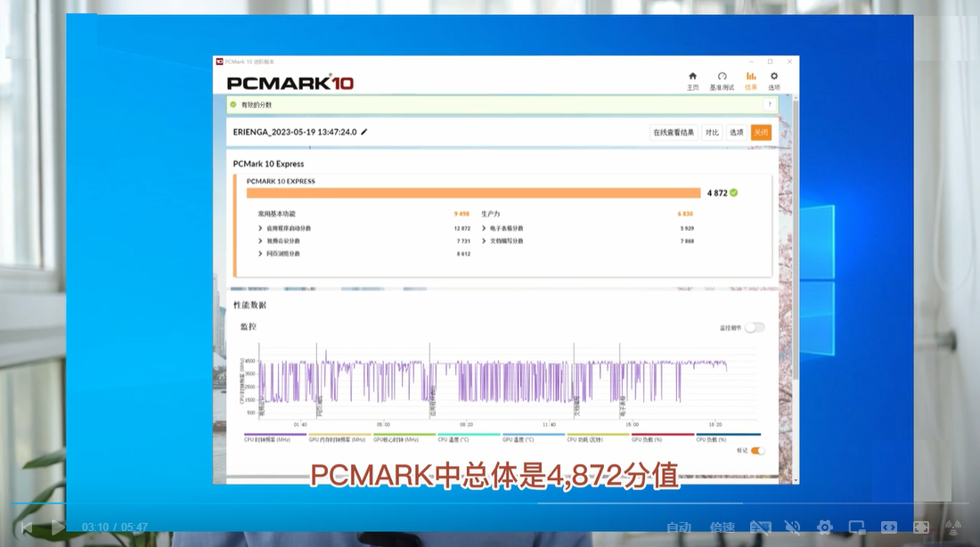Click the 7 731 video conferencing score
Viewport: 980px width, 547px height.
click(x=463, y=241)
